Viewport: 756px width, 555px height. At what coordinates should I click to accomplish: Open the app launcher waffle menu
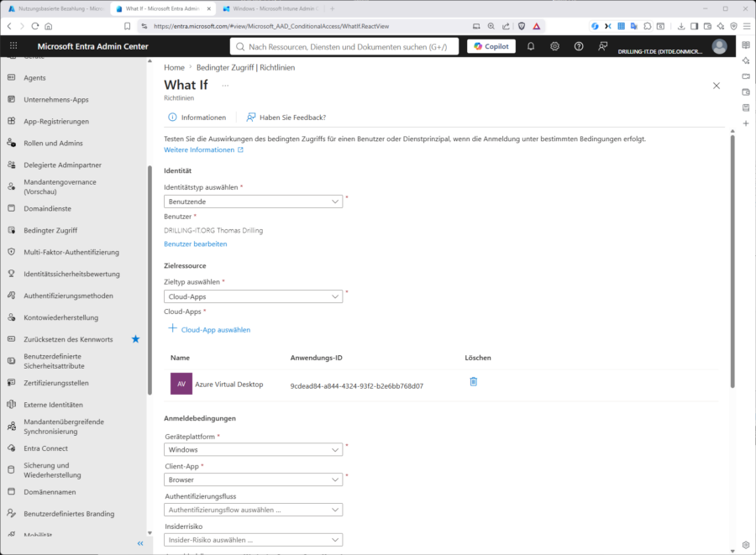tap(13, 46)
